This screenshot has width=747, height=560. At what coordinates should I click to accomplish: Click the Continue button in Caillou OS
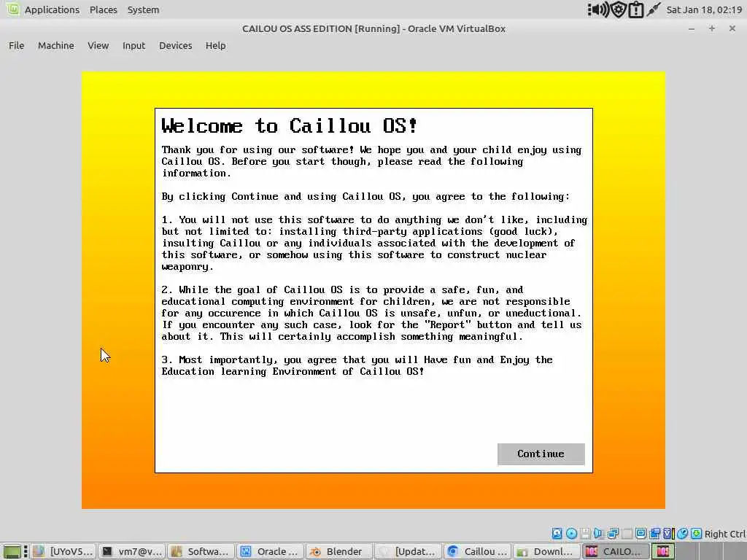click(x=541, y=454)
